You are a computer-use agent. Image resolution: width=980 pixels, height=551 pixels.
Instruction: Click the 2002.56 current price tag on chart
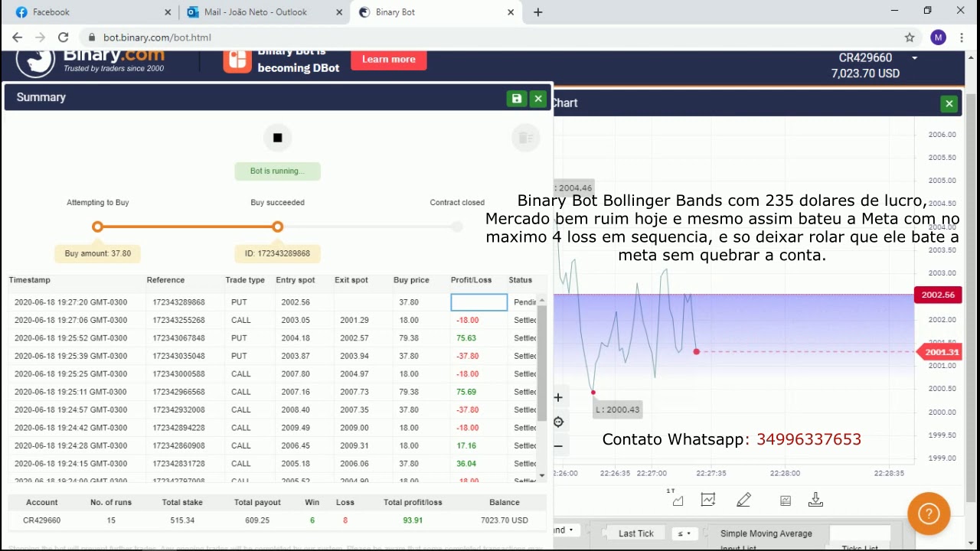pos(937,295)
